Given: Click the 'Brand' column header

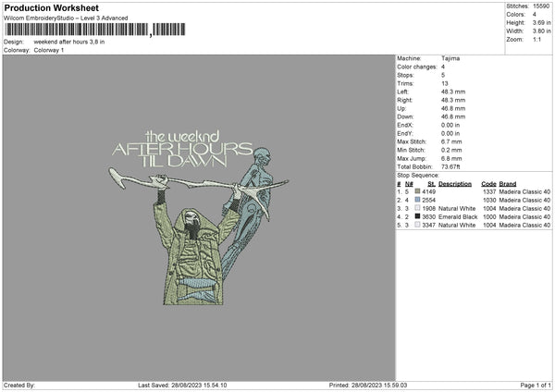Looking at the screenshot, I should [508, 184].
